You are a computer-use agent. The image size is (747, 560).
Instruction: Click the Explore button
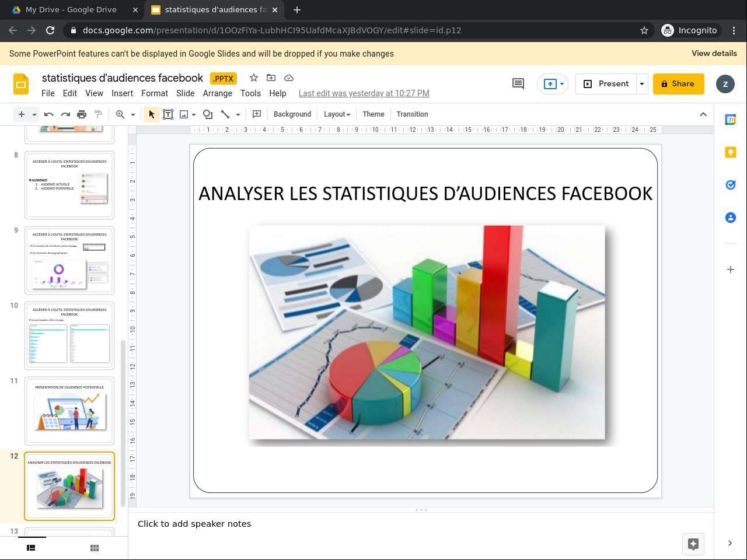pos(693,544)
